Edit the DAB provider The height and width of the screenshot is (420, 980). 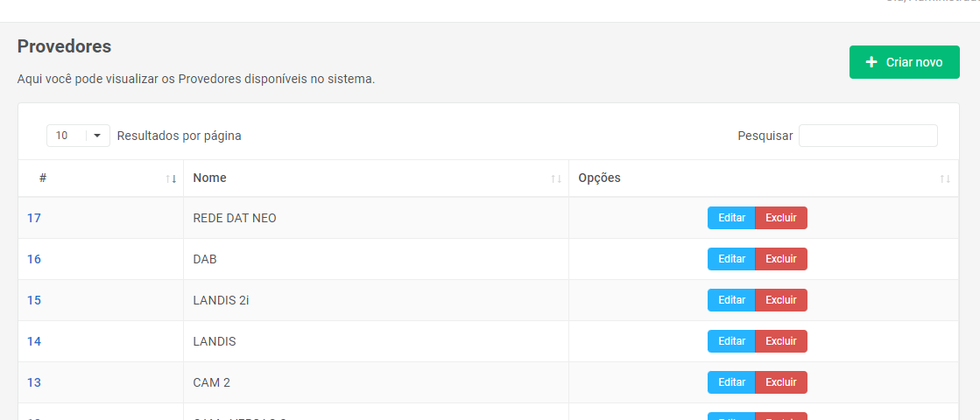731,259
